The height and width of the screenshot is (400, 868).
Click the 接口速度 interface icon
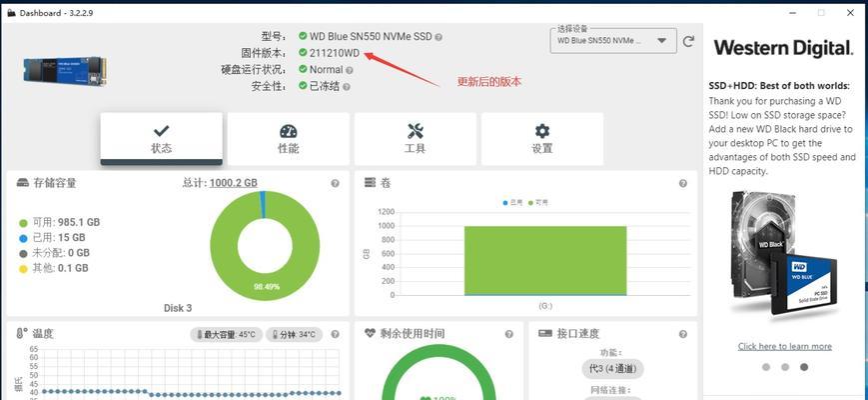[545, 334]
